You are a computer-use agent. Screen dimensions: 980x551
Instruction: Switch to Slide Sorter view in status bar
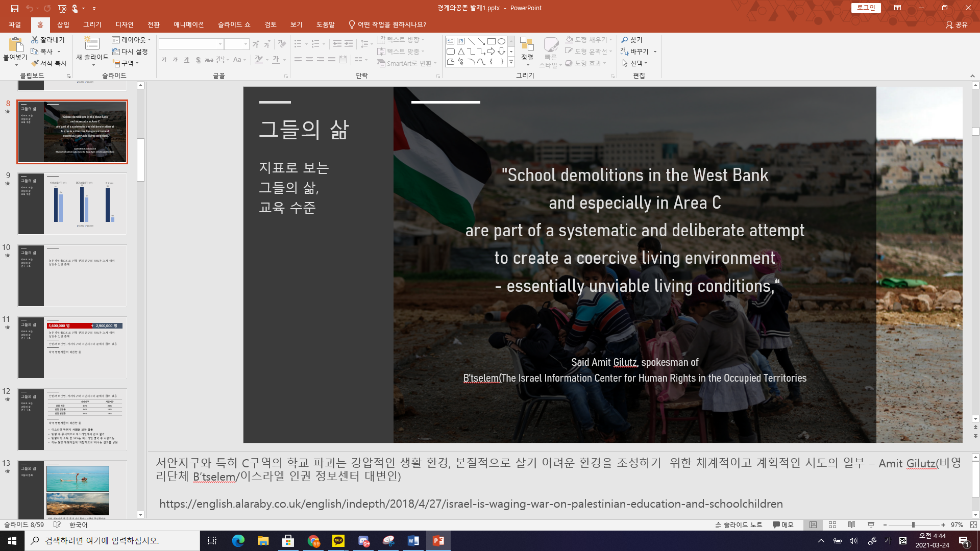tap(832, 525)
